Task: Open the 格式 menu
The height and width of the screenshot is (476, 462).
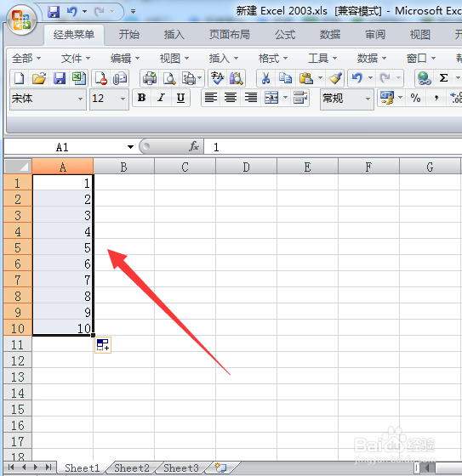Action: tap(272, 58)
